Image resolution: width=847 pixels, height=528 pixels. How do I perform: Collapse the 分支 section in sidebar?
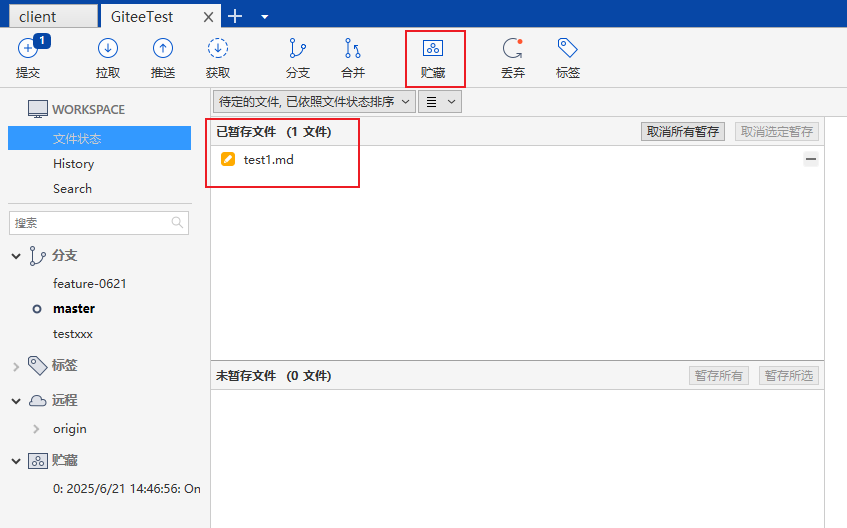pyautogui.click(x=16, y=256)
